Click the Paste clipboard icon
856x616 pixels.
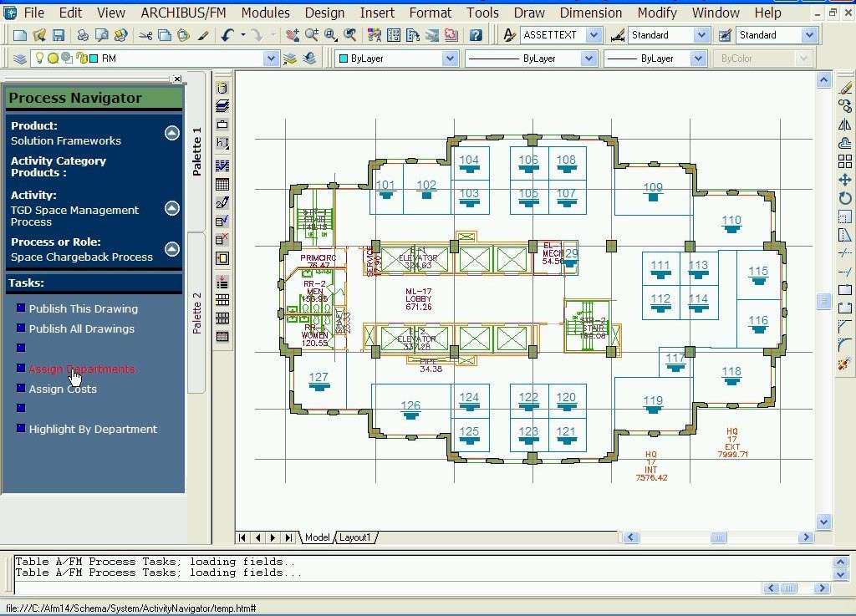pos(183,35)
